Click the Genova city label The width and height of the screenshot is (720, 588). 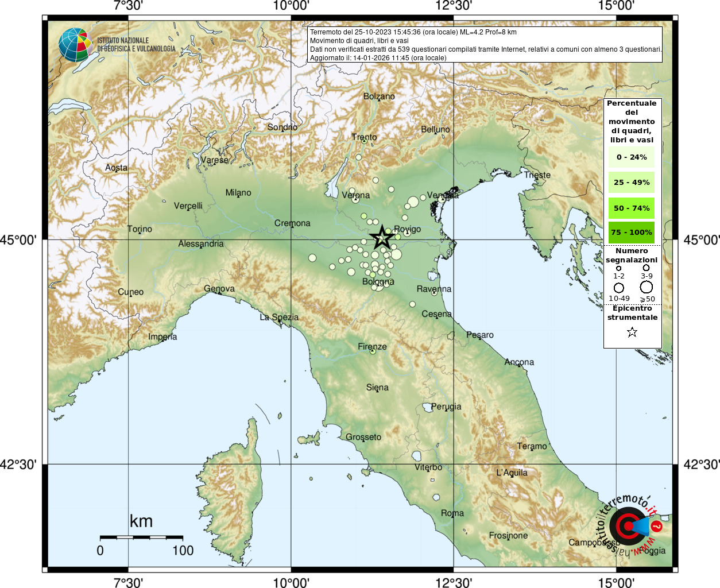(x=219, y=288)
